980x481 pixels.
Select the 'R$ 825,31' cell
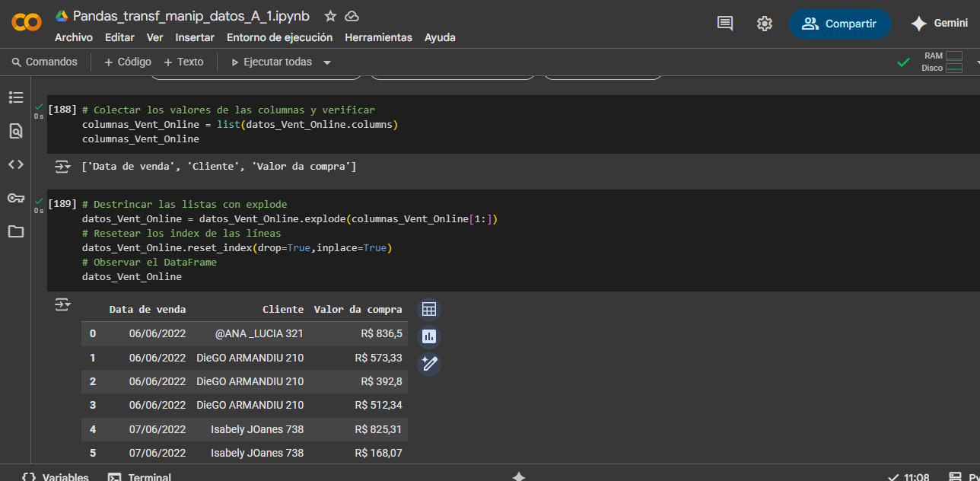tap(379, 429)
